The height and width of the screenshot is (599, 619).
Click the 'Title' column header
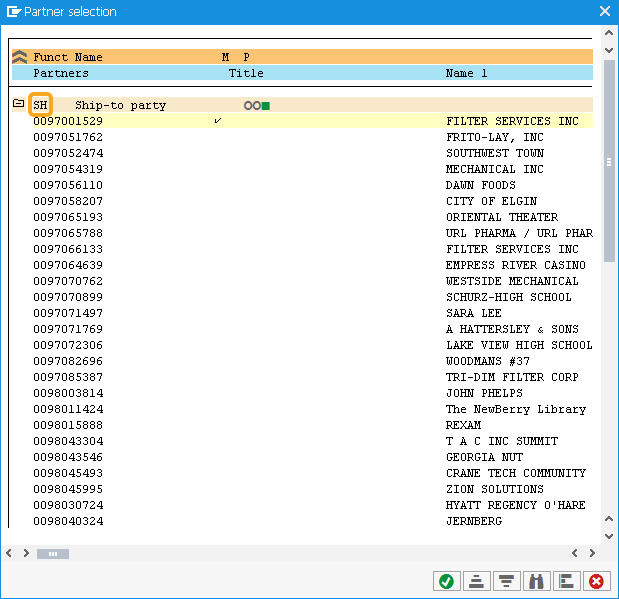[x=246, y=73]
